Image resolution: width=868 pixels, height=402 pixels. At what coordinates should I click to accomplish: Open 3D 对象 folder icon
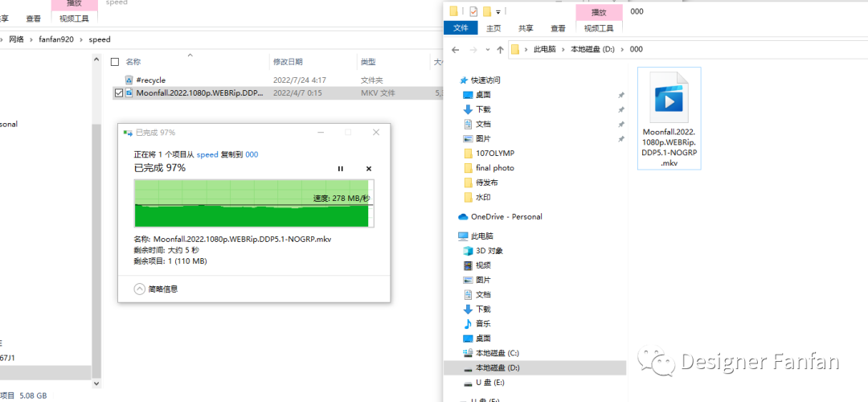pos(468,251)
